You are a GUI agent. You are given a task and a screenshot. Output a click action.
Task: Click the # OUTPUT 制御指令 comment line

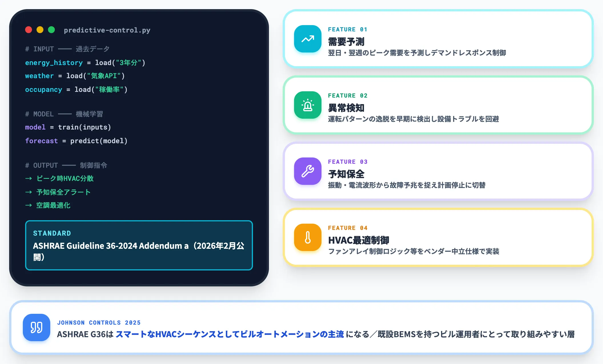point(66,165)
